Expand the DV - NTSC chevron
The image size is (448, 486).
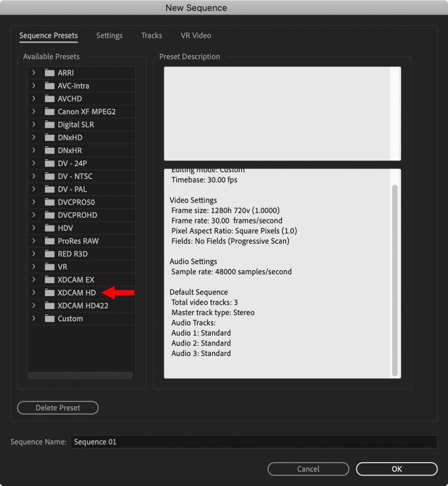(34, 177)
